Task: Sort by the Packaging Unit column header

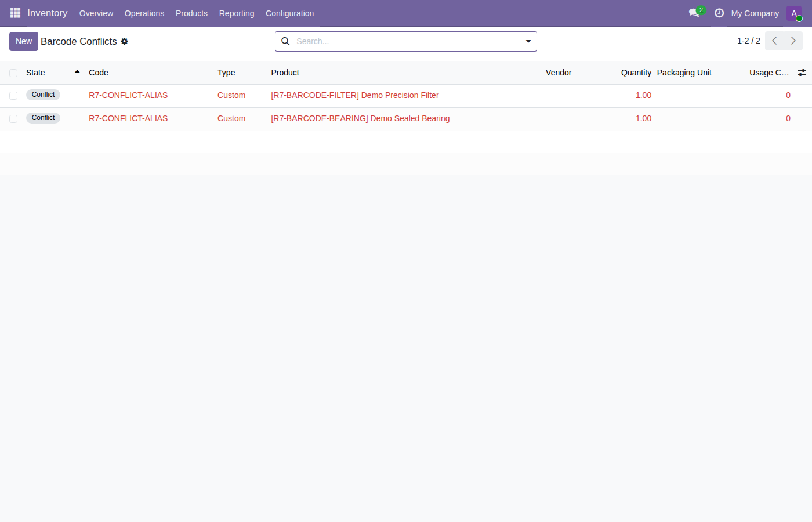Action: click(684, 72)
